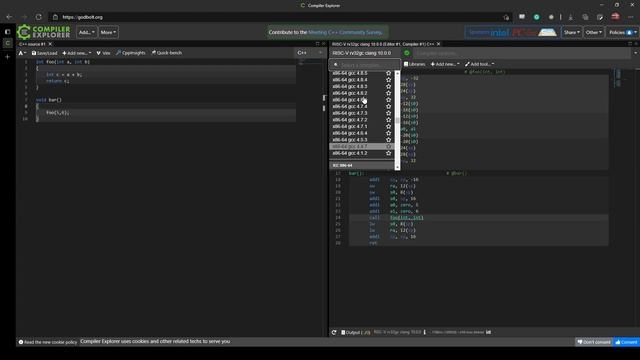
Task: Open the C++ language selector
Action: point(310,53)
